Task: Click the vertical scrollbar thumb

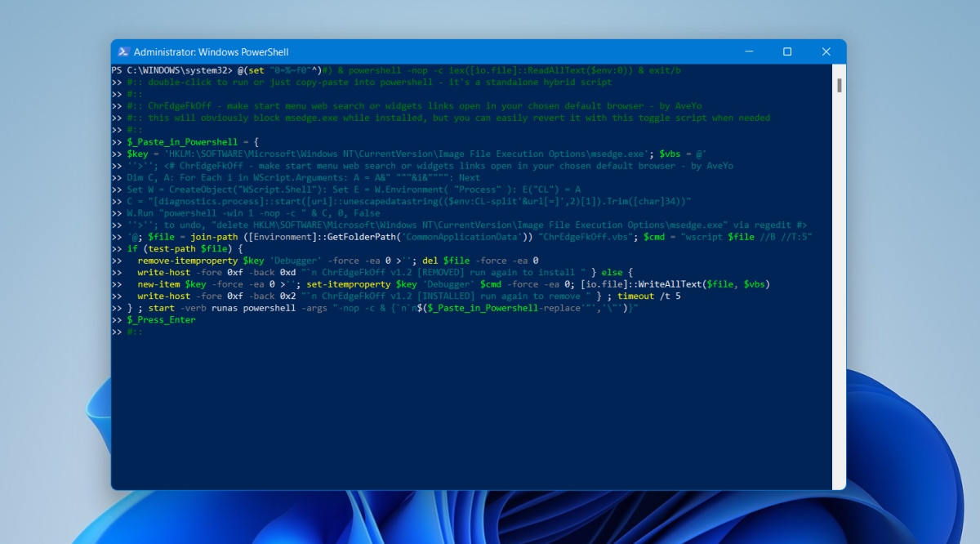Action: tap(839, 86)
